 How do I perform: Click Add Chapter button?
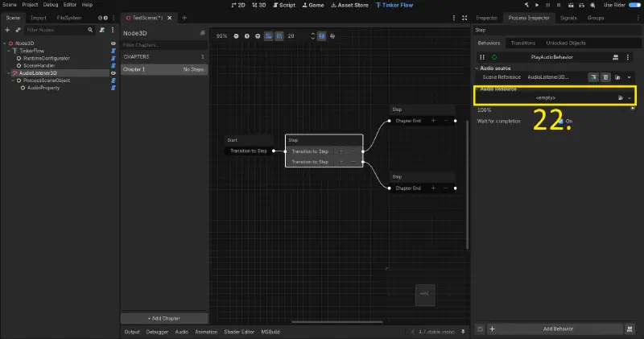[164, 318]
